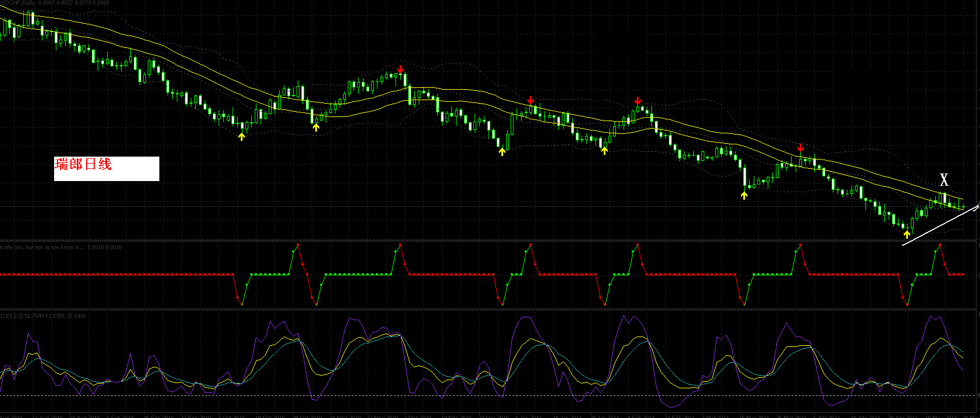Click the KDJ(9,3,3) indicator label
The width and height of the screenshot is (980, 418).
[11, 316]
